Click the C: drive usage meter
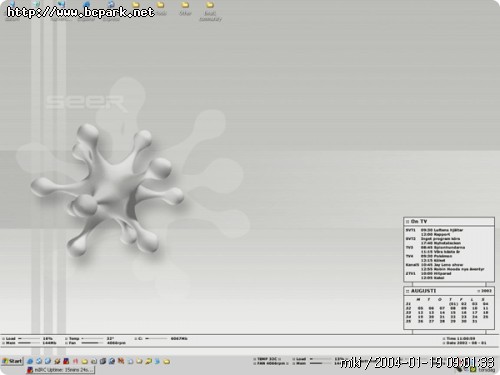The width and height of the screenshot is (500, 375). click(156, 338)
